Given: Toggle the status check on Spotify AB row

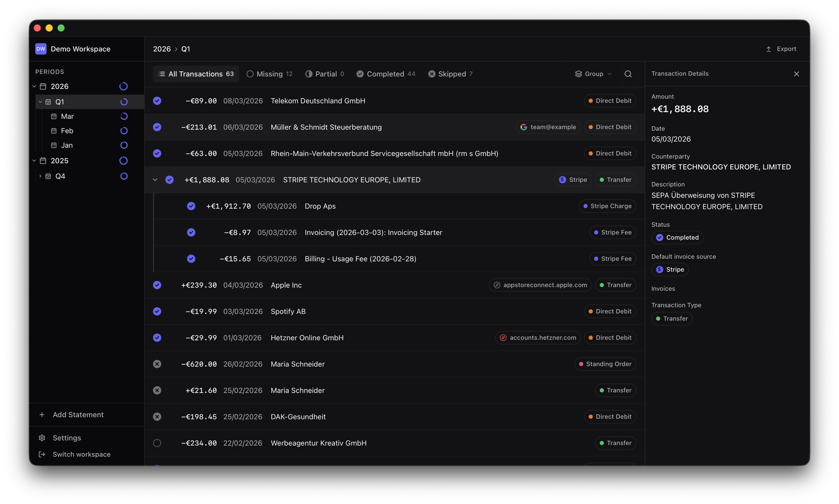Looking at the screenshot, I should pyautogui.click(x=157, y=311).
